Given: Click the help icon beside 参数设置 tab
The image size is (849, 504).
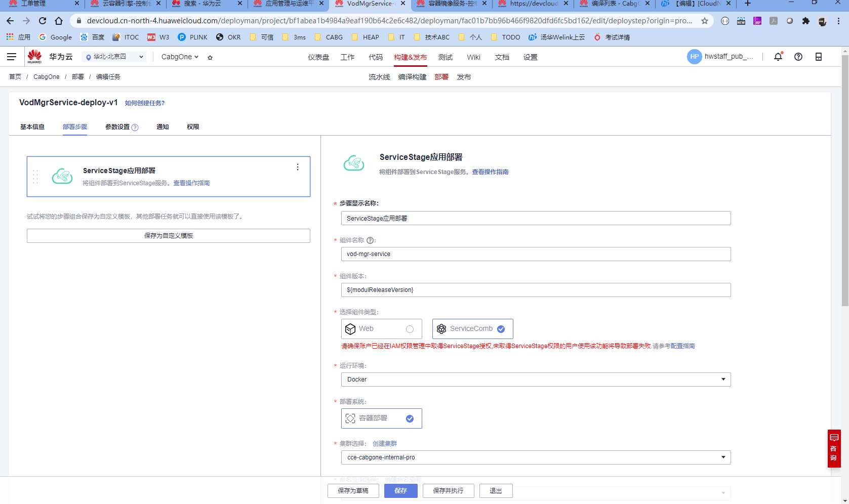Looking at the screenshot, I should pos(135,128).
